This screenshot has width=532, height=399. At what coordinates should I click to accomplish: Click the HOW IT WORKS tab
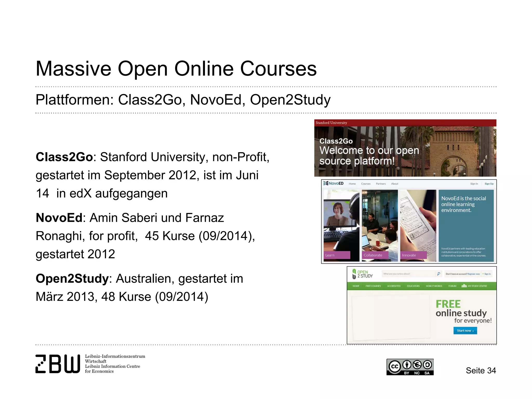tap(434, 286)
